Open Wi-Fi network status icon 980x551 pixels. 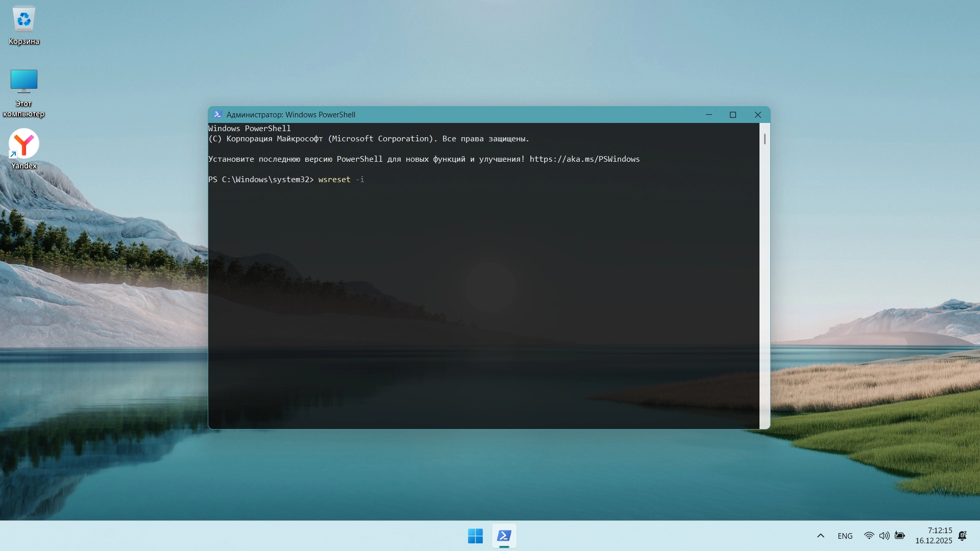coord(869,536)
